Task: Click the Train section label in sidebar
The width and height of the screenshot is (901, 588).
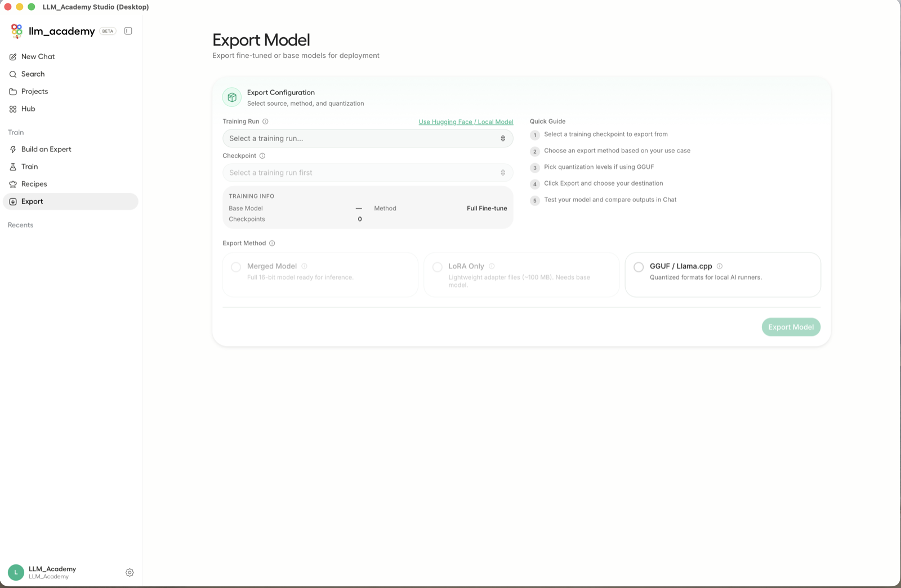Action: [16, 133]
